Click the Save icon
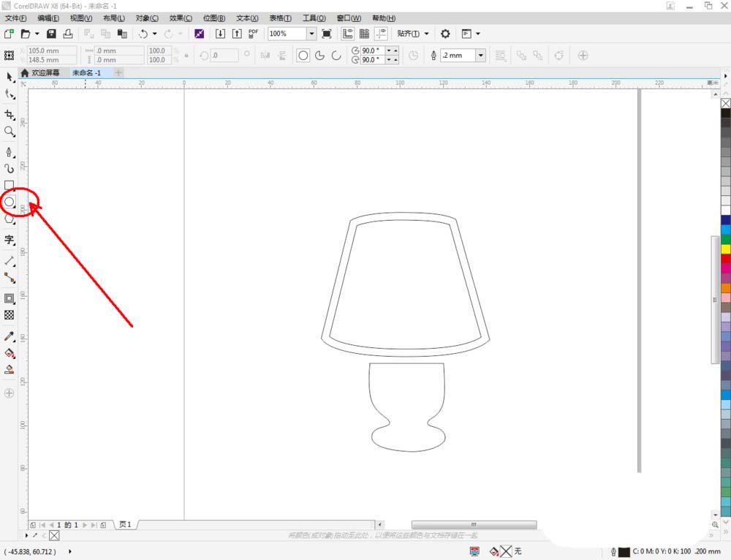 [51, 34]
